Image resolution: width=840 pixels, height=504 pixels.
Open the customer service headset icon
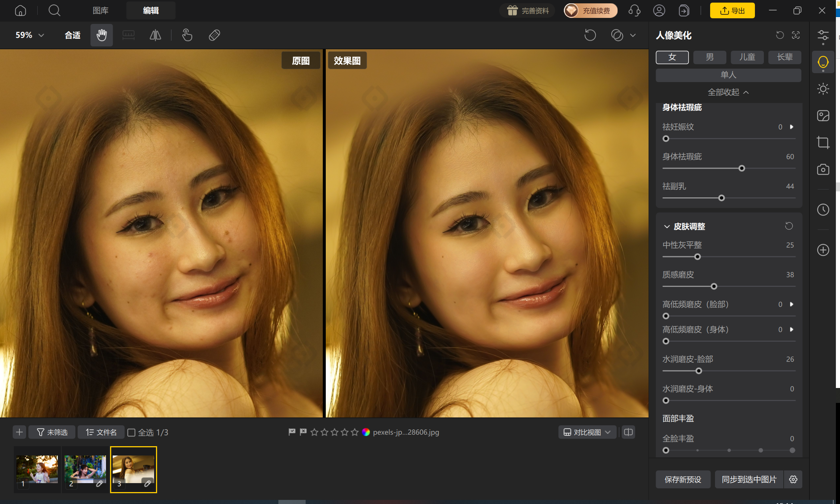tap(634, 10)
